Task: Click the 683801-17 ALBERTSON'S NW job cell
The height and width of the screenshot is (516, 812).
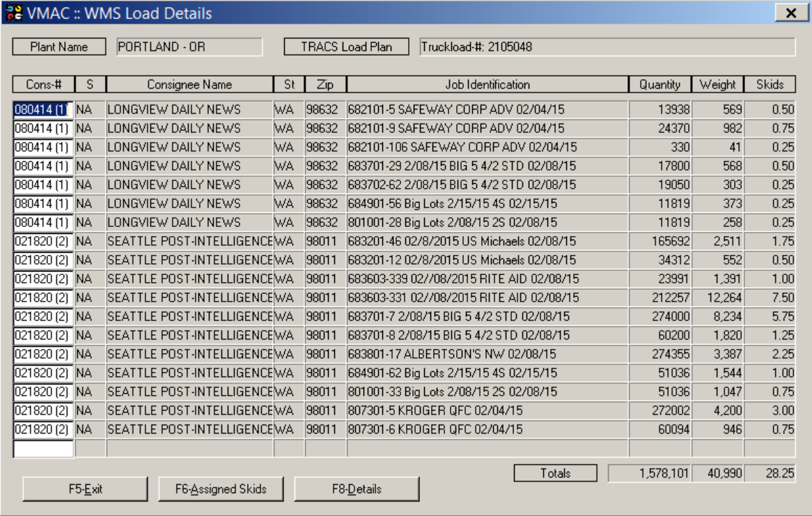Action: 487,354
